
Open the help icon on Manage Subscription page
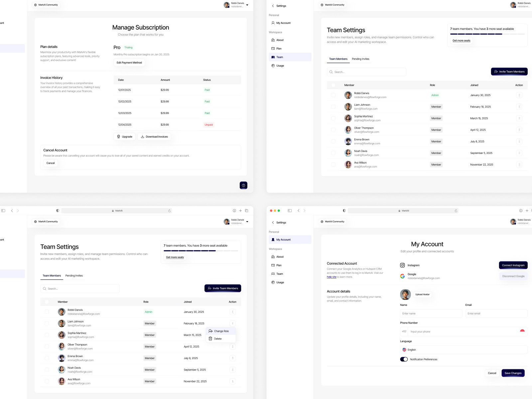243,185
